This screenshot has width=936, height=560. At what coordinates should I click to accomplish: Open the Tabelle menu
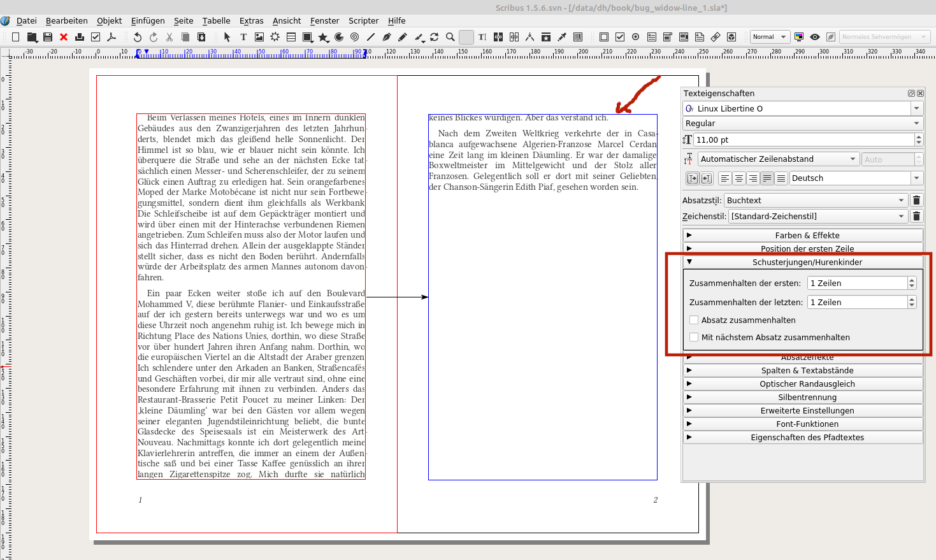pos(216,20)
